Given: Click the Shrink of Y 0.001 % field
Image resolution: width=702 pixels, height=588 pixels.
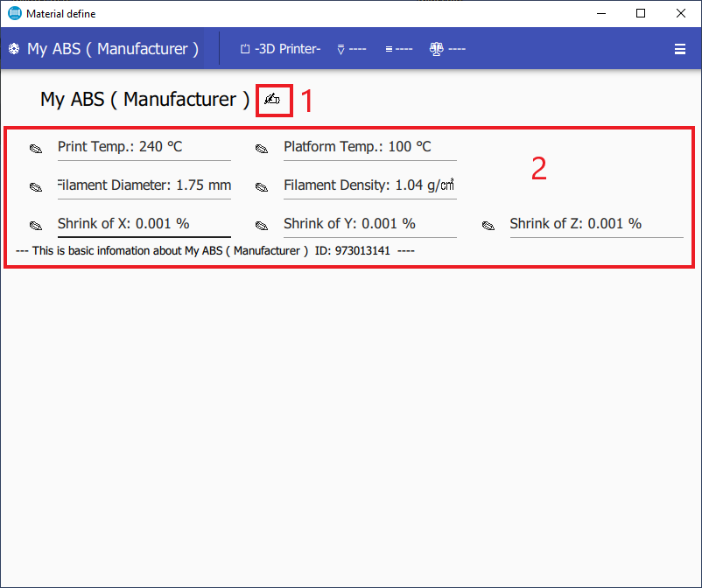Looking at the screenshot, I should click(x=369, y=224).
